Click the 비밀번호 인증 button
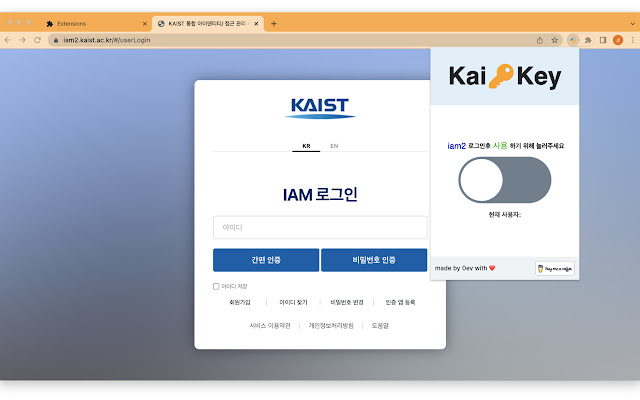The width and height of the screenshot is (640, 400). [374, 260]
